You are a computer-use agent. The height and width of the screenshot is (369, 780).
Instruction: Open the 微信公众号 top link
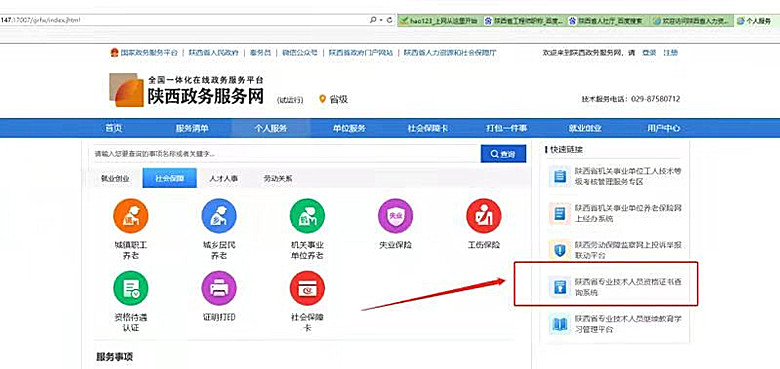[299, 53]
